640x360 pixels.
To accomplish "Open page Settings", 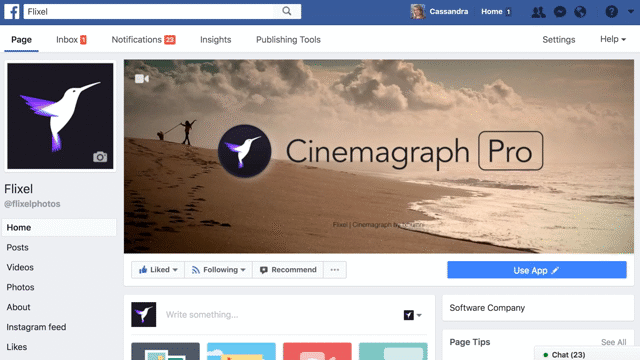I will pos(558,40).
